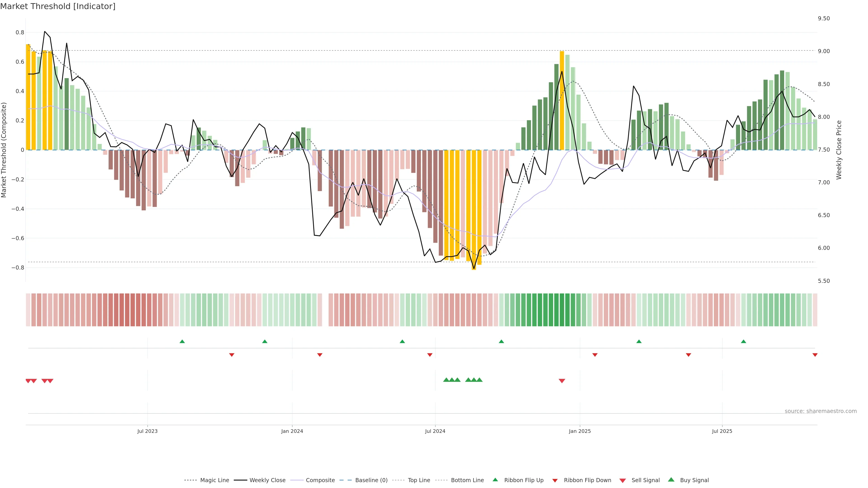Click the Sell Signal legend icon

coord(623,481)
